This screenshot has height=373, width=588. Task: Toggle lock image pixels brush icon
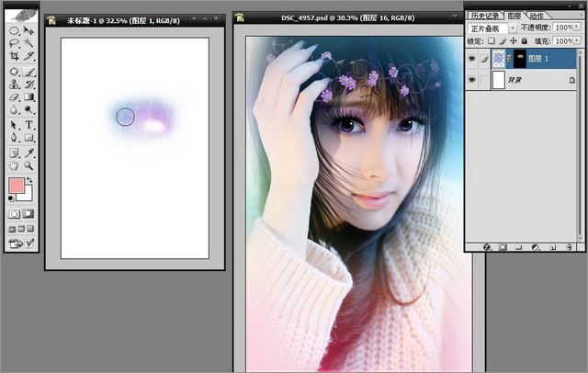tap(503, 40)
